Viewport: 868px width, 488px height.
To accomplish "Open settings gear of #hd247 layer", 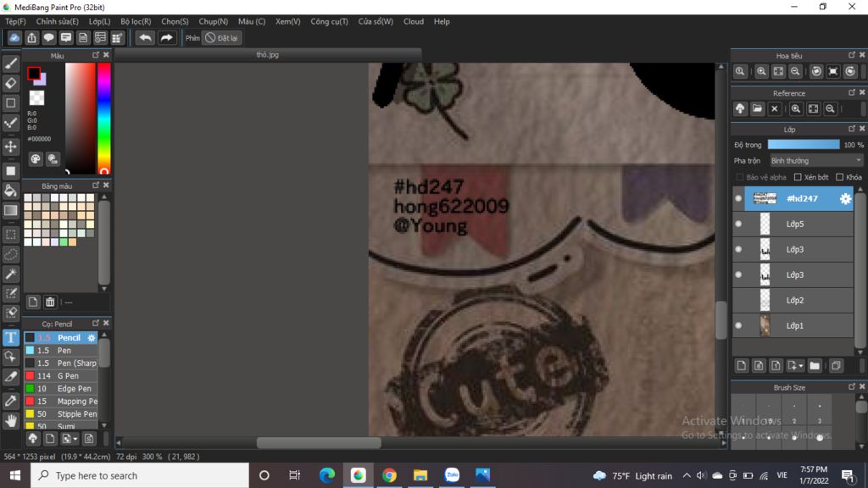I will click(x=845, y=198).
